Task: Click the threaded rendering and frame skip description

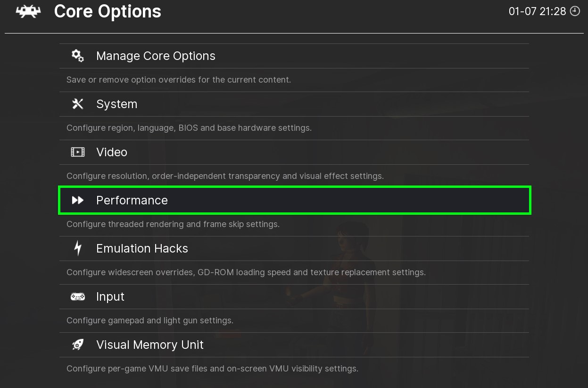Action: coord(173,224)
